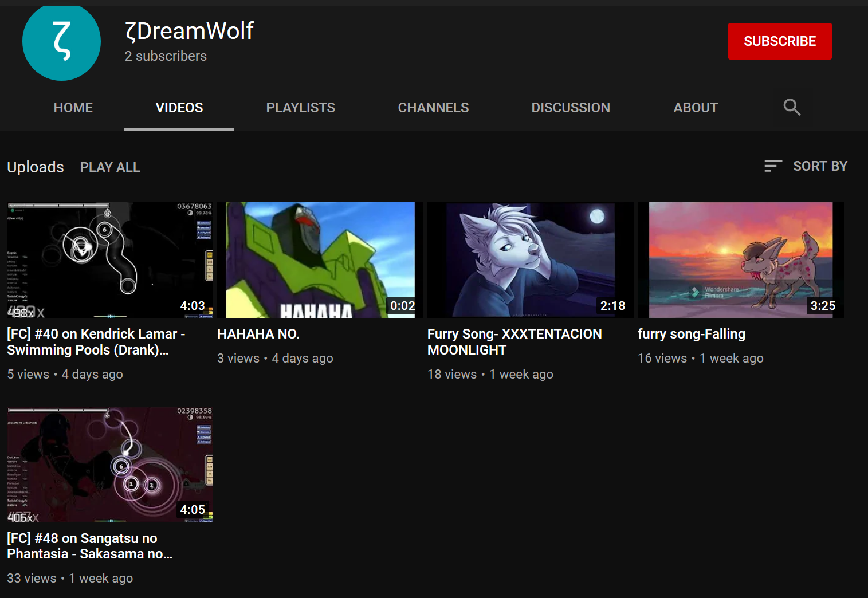Image resolution: width=868 pixels, height=598 pixels.
Task: Click the 4:03 duration badge
Action: tap(193, 306)
